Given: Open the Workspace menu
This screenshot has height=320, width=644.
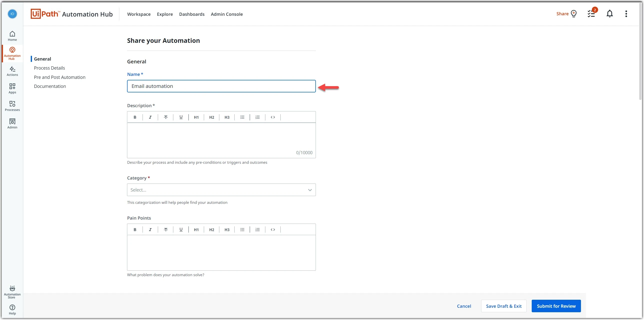Looking at the screenshot, I should (139, 14).
